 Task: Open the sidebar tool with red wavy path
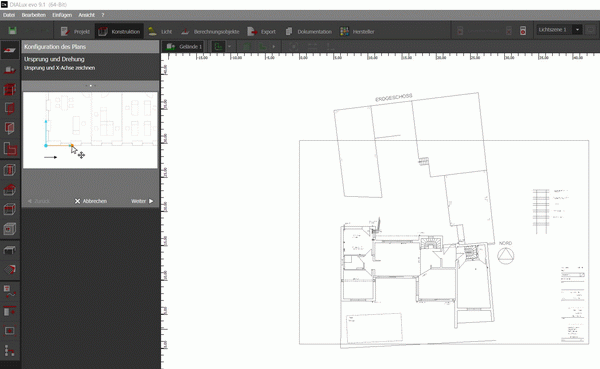tap(10, 291)
